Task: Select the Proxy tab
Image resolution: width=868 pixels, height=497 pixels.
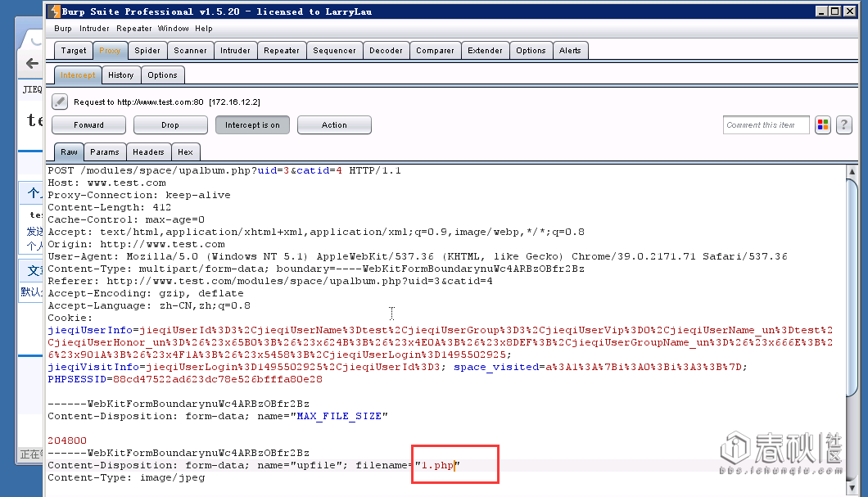Action: click(111, 51)
